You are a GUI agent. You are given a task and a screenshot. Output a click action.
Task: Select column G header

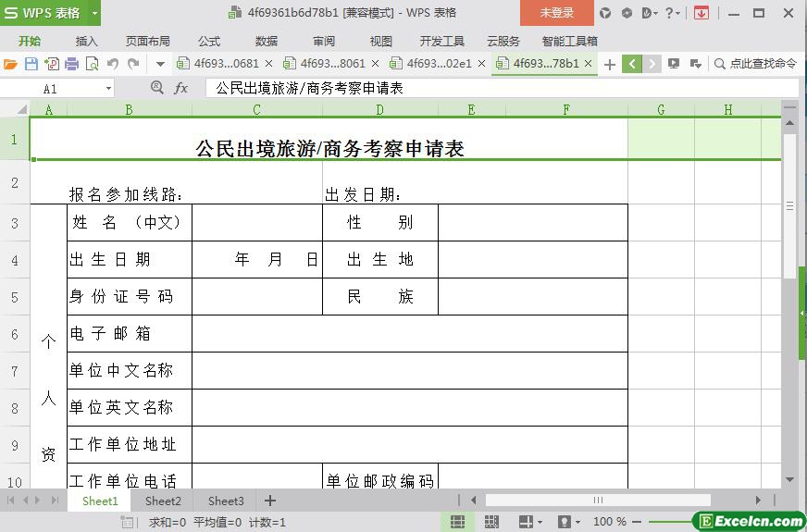pos(661,109)
